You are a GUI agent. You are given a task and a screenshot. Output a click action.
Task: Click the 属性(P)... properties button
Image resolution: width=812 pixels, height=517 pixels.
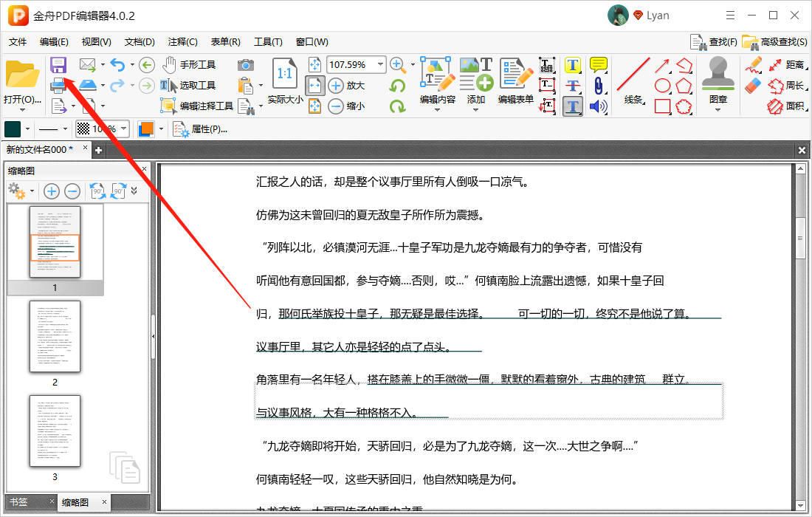click(200, 129)
